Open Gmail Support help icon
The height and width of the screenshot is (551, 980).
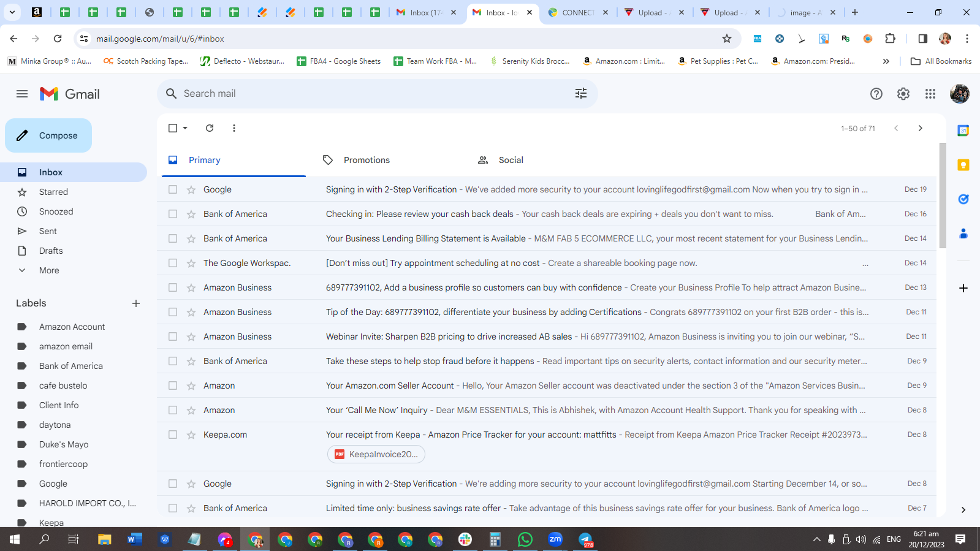click(x=876, y=94)
